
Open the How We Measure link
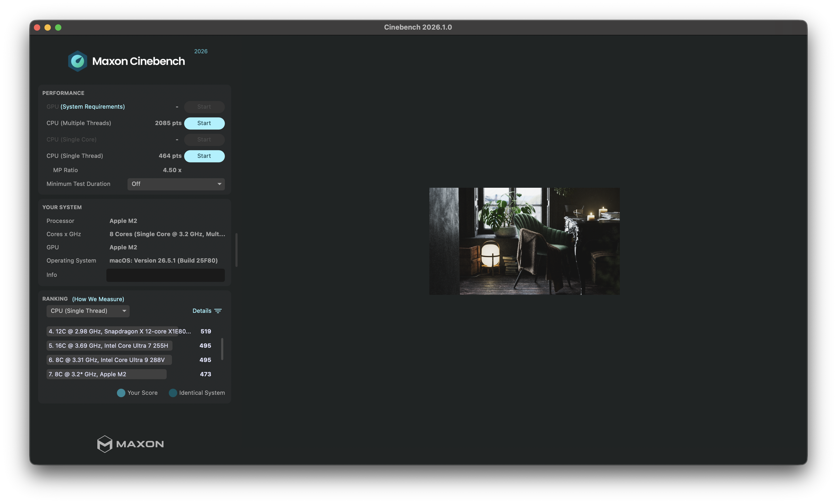(x=98, y=299)
